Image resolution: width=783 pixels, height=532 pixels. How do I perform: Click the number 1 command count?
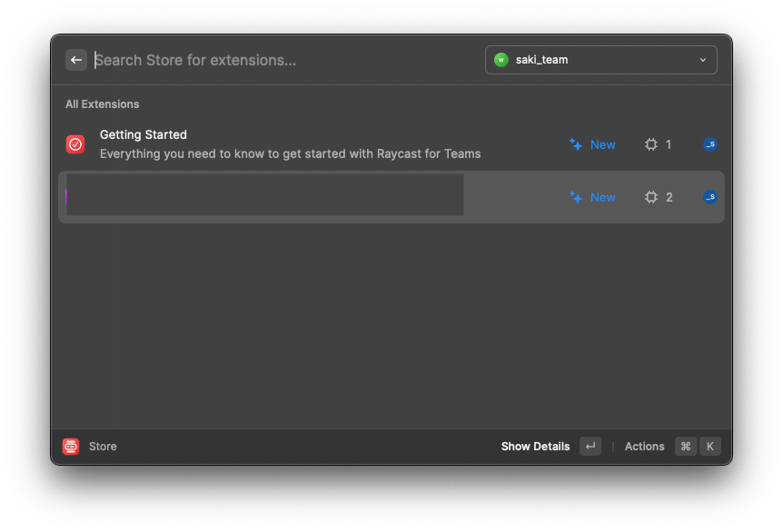pos(669,144)
